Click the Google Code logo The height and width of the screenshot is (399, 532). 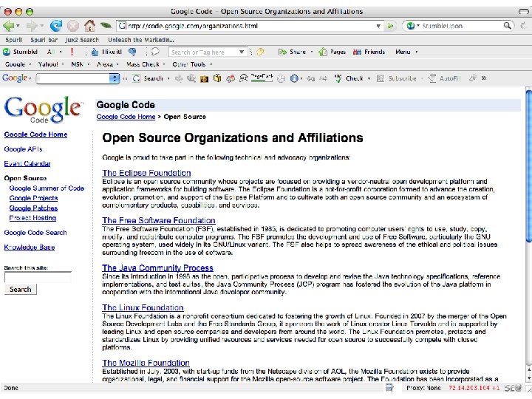click(42, 109)
